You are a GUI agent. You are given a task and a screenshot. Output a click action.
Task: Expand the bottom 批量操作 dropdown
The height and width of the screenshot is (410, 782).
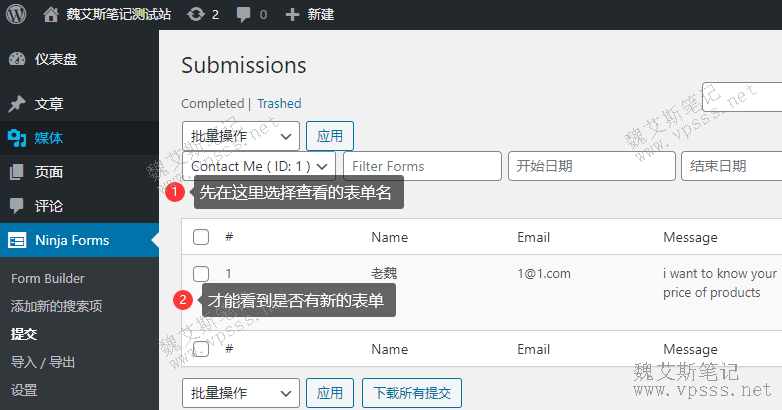[240, 393]
